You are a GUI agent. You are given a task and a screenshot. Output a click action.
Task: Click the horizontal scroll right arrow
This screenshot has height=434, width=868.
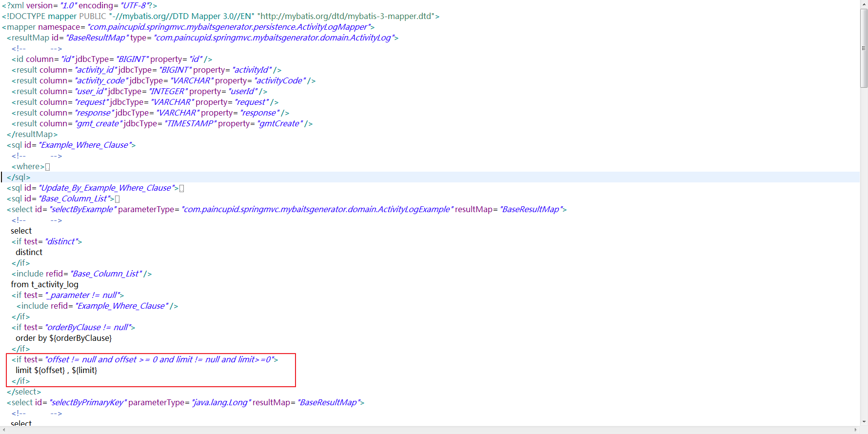coord(856,430)
